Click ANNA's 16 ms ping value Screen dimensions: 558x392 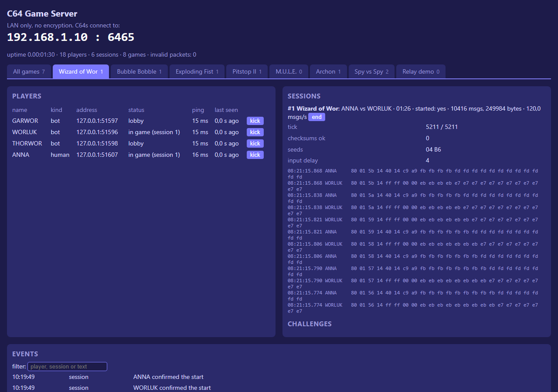click(200, 155)
